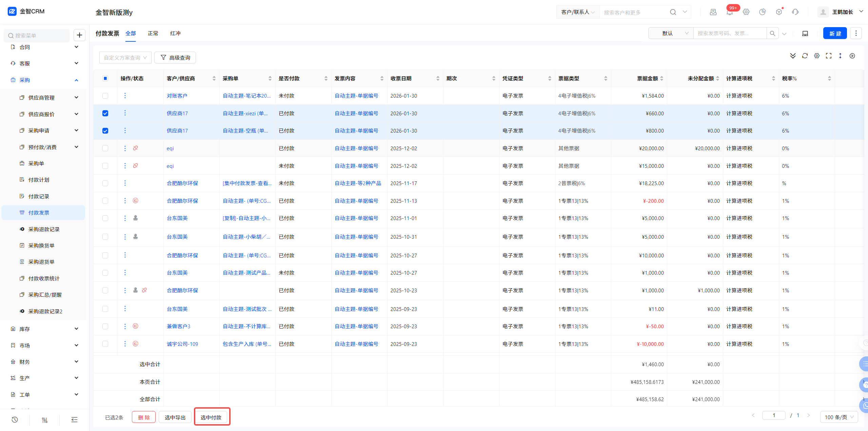
Task: Click the 选中付款 button
Action: (x=211, y=417)
